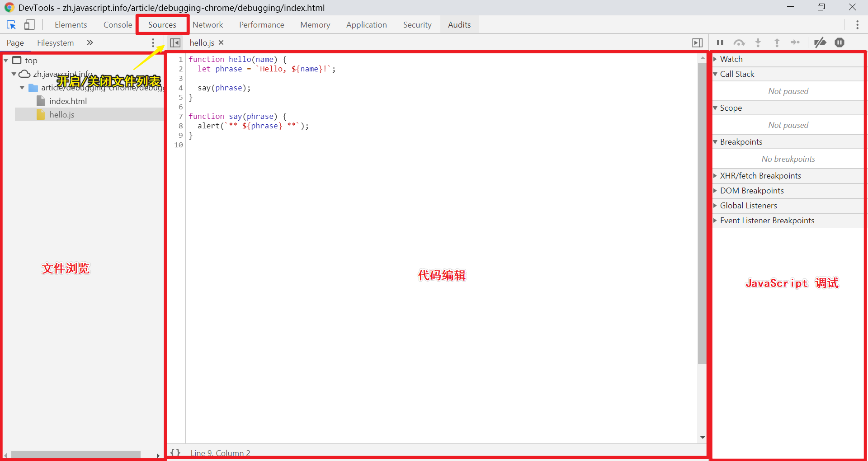Screen dimensions: 868x461
Task: Collapse the zh.javascript.info domain node
Action: (14, 74)
